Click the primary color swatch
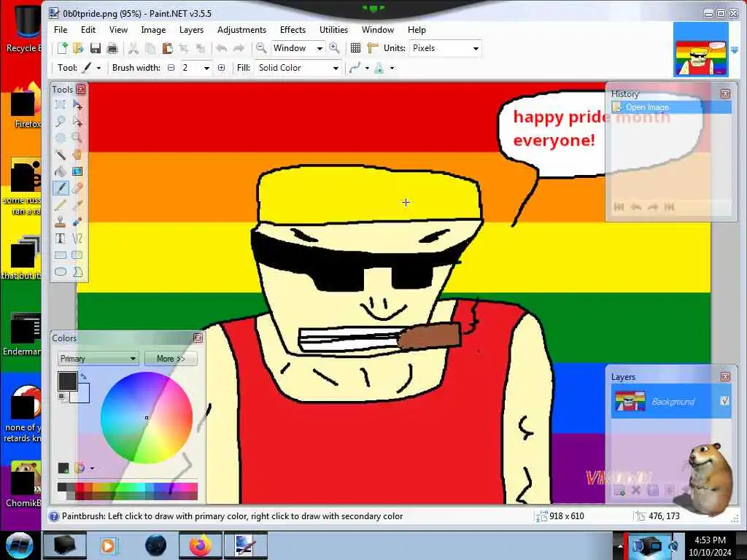747x560 pixels. click(x=67, y=381)
